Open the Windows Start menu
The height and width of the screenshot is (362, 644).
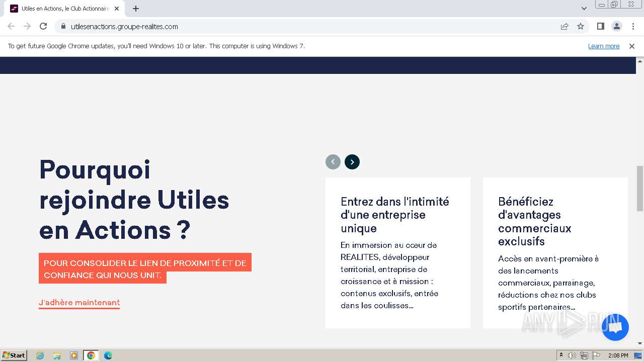(14, 355)
